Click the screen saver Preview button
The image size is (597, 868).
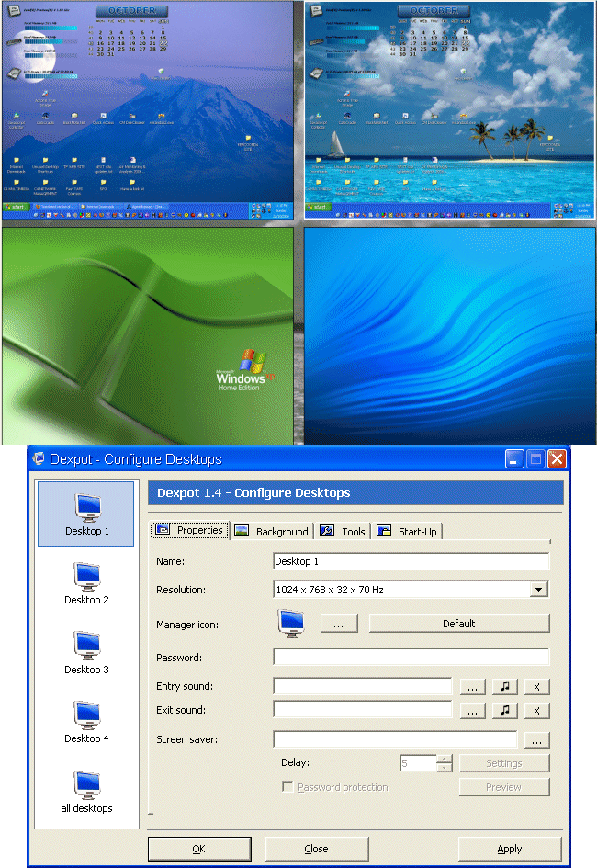tap(504, 787)
